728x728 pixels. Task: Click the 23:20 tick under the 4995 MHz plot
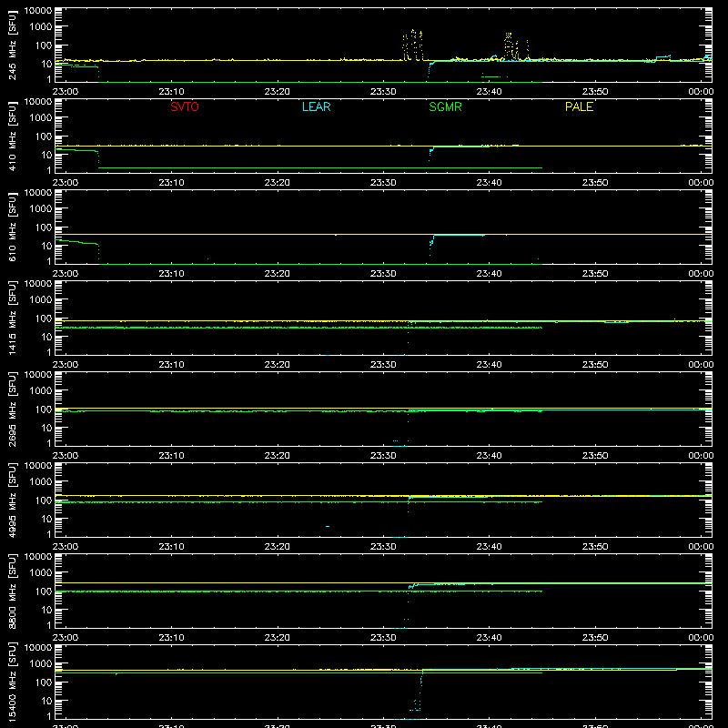click(x=278, y=547)
